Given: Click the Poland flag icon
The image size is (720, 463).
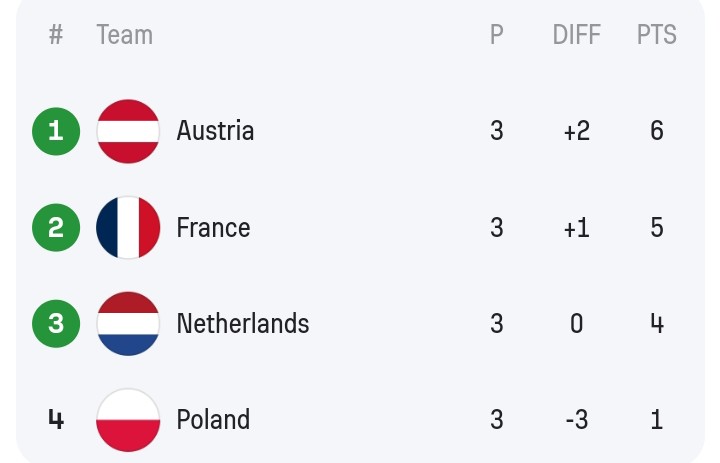Looking at the screenshot, I should pyautogui.click(x=128, y=420).
